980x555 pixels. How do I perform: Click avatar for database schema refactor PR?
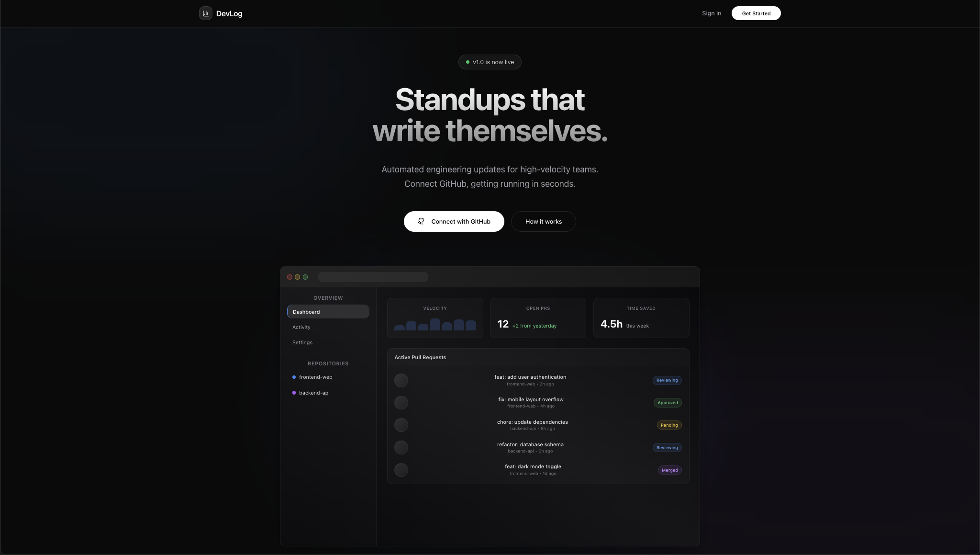[x=401, y=447]
